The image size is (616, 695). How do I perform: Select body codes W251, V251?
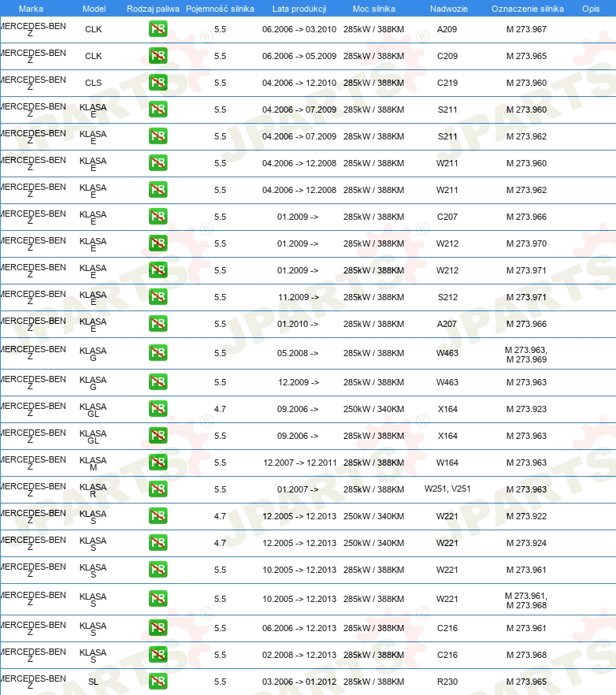447,489
